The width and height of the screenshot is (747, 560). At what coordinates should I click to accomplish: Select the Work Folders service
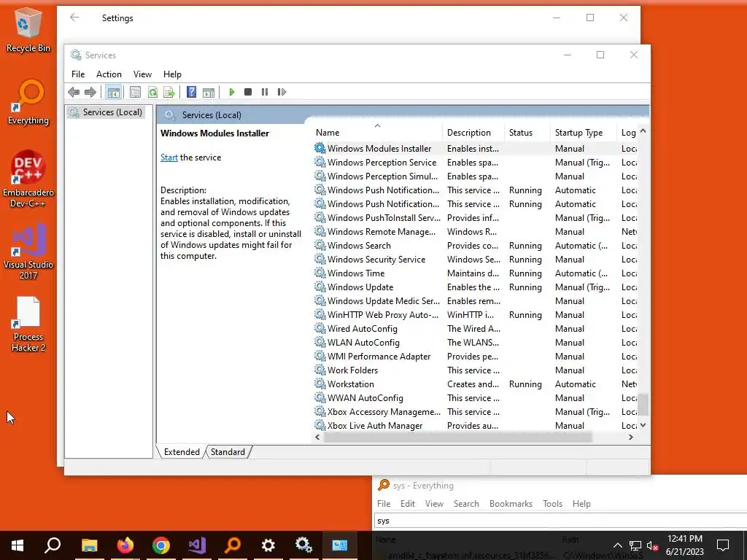click(x=476, y=370)
